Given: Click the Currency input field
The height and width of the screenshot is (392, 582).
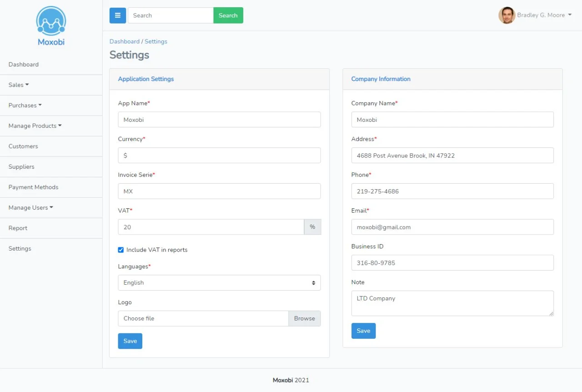Looking at the screenshot, I should [219, 156].
